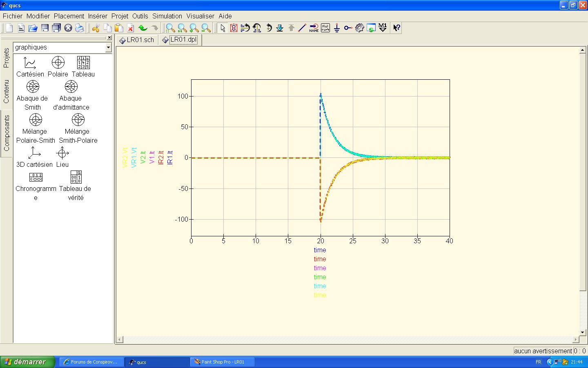Open the Placement menu

tap(69, 16)
